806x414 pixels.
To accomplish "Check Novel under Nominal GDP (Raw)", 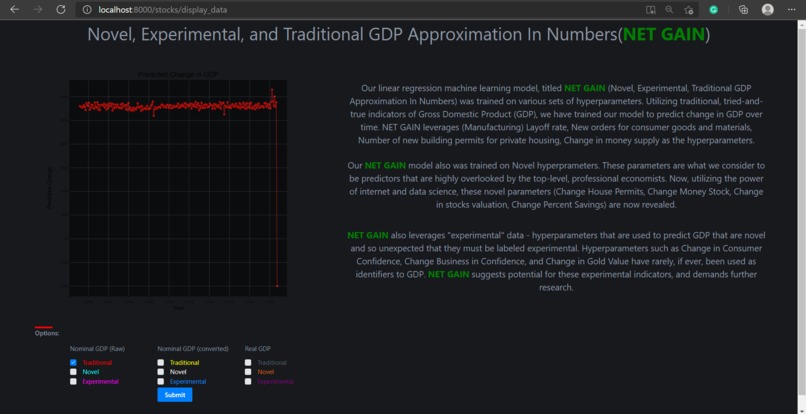I will click(x=73, y=372).
